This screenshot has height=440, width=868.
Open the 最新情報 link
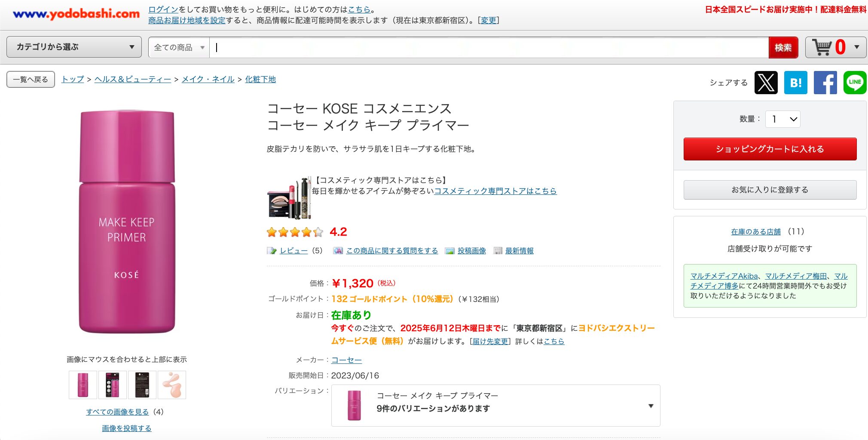(519, 251)
